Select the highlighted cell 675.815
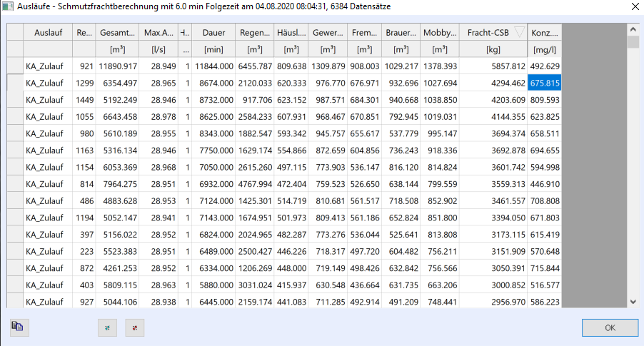 click(x=545, y=83)
